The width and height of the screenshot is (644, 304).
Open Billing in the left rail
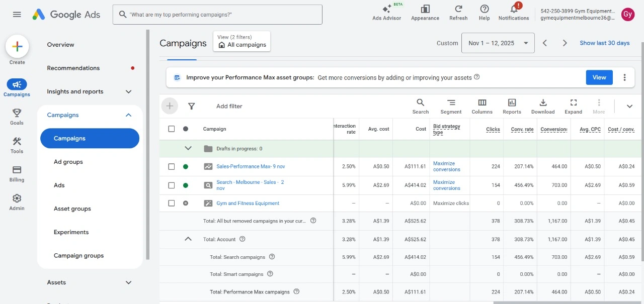click(x=17, y=174)
